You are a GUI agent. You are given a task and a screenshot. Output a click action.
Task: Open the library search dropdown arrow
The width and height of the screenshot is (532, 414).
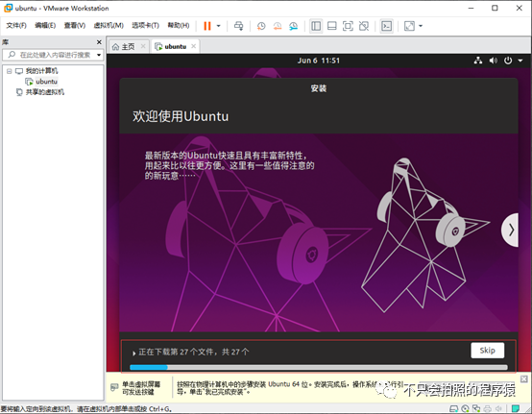(x=99, y=55)
